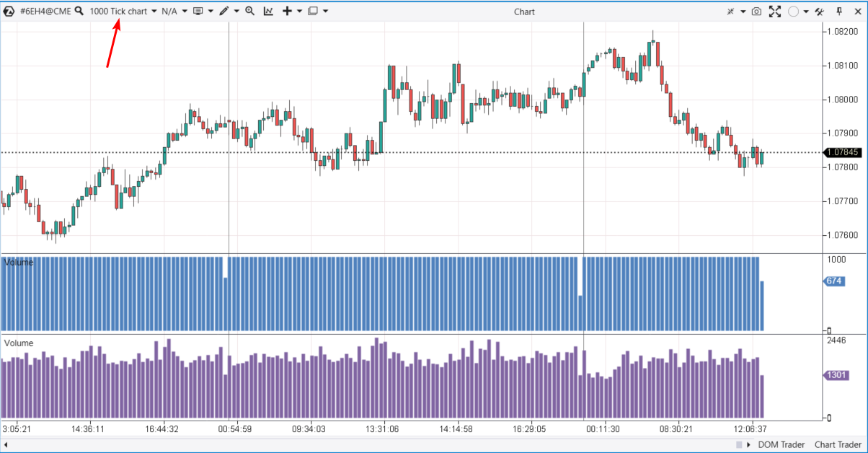
Task: Click the monitor display icon in toolbar
Action: (x=198, y=12)
